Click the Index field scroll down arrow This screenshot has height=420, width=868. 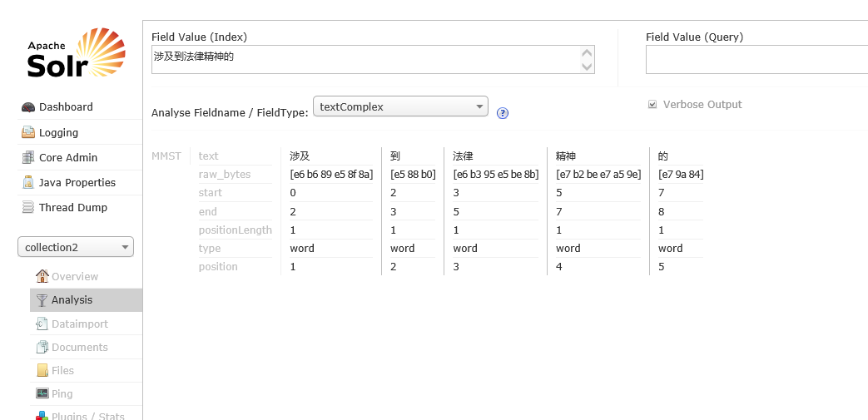(x=587, y=67)
